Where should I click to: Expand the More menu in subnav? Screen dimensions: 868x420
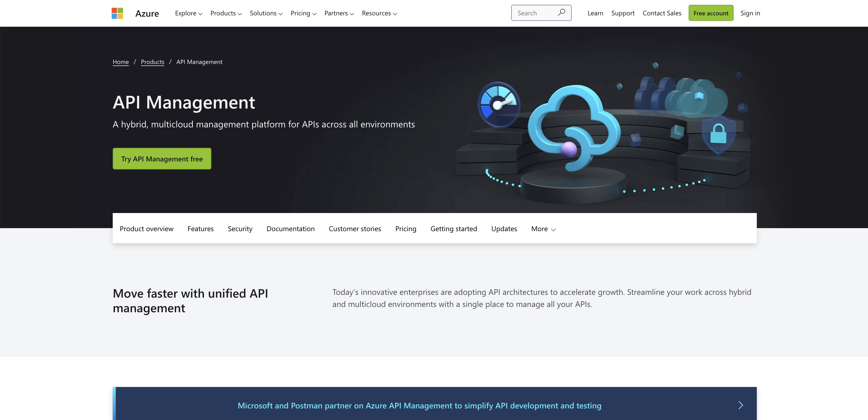click(543, 229)
